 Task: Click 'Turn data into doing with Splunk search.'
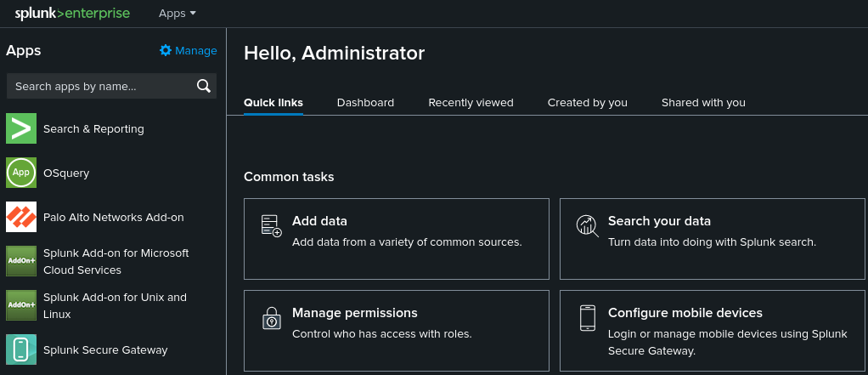[x=712, y=242]
